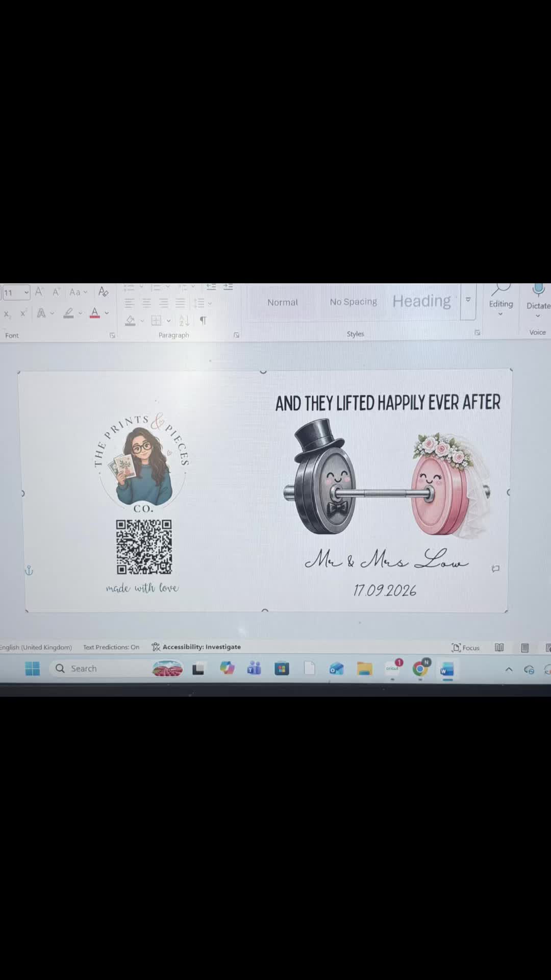
Task: Open the text highlight colour dropdown arrow
Action: coord(80,313)
